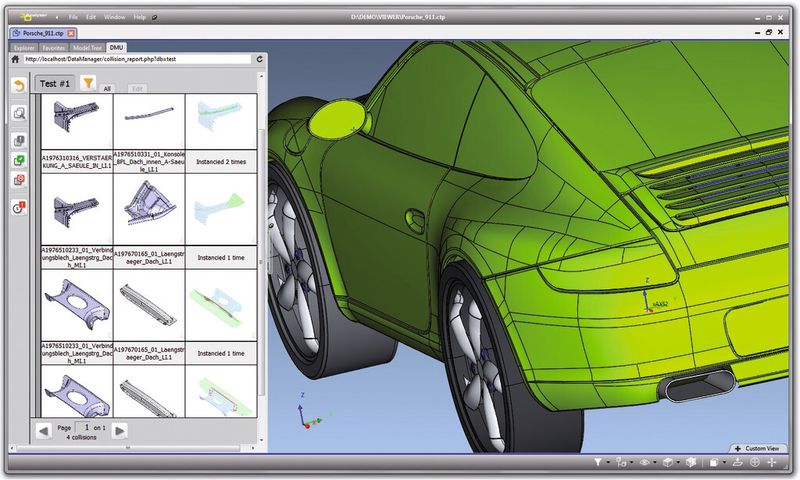Screen dimensions: 800x480
Task: Click the home icon beside the URL
Action: (15, 59)
